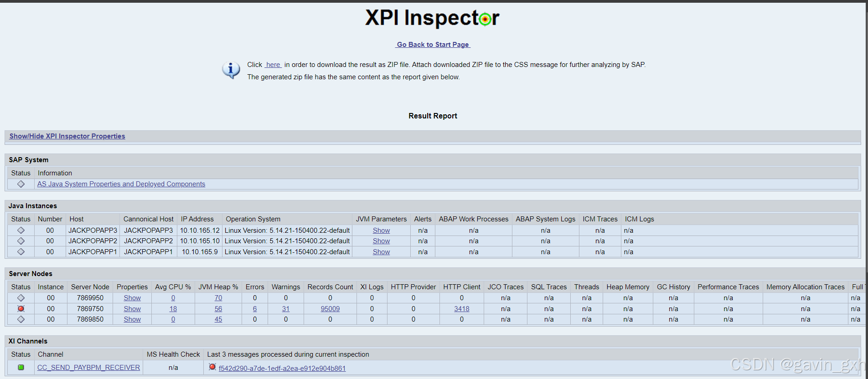Click the Result Report heading
The width and height of the screenshot is (868, 379).
click(433, 116)
